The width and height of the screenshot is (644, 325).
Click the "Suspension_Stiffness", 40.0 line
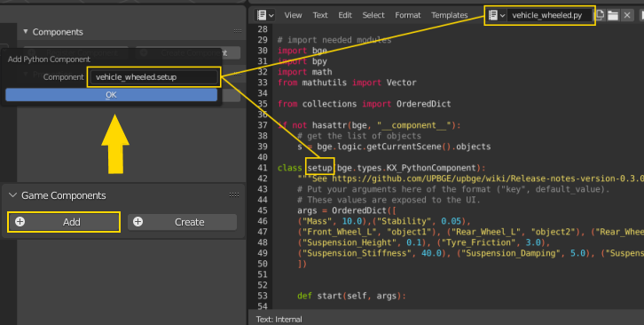coord(471,254)
